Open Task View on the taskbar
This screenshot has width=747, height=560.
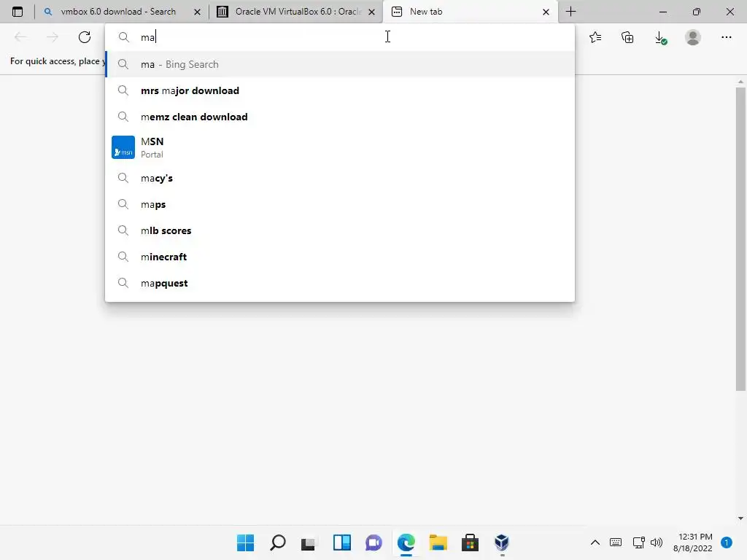tap(309, 542)
